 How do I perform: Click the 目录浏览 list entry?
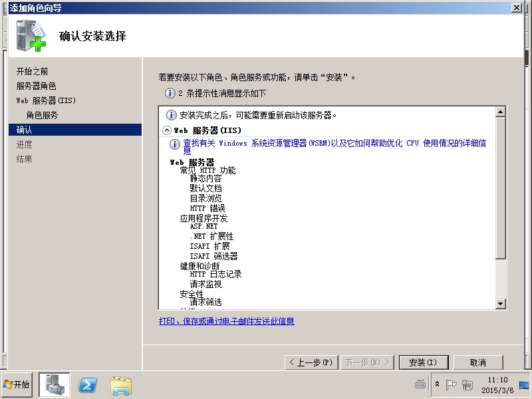tap(205, 198)
